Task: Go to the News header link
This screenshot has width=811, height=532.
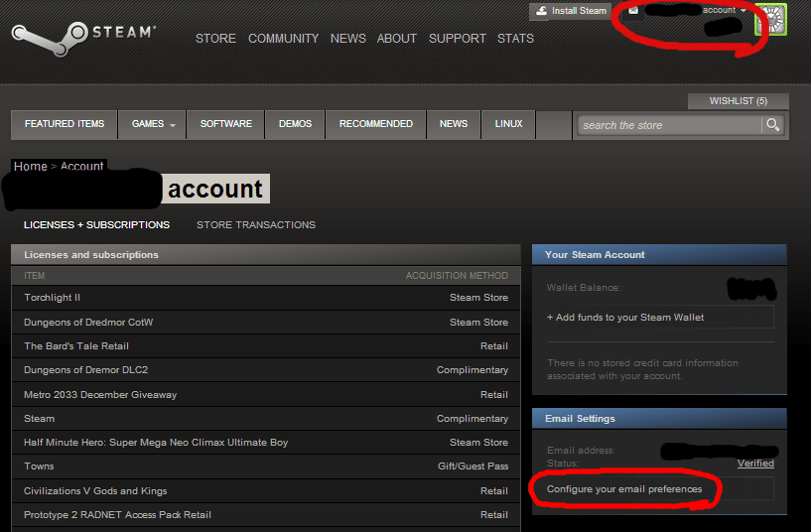Action: point(348,39)
